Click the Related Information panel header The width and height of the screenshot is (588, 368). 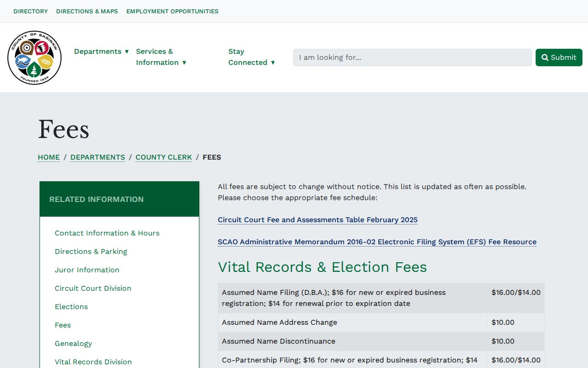pyautogui.click(x=119, y=199)
